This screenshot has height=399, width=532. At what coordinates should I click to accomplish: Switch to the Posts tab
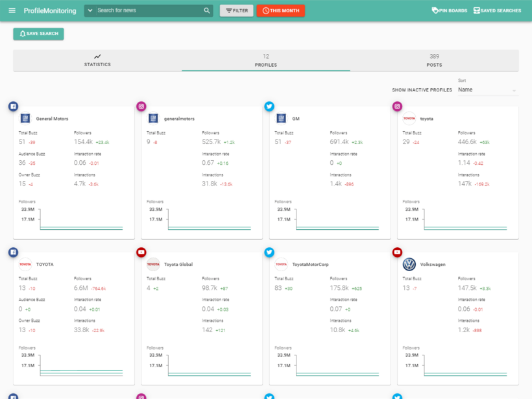pos(434,60)
